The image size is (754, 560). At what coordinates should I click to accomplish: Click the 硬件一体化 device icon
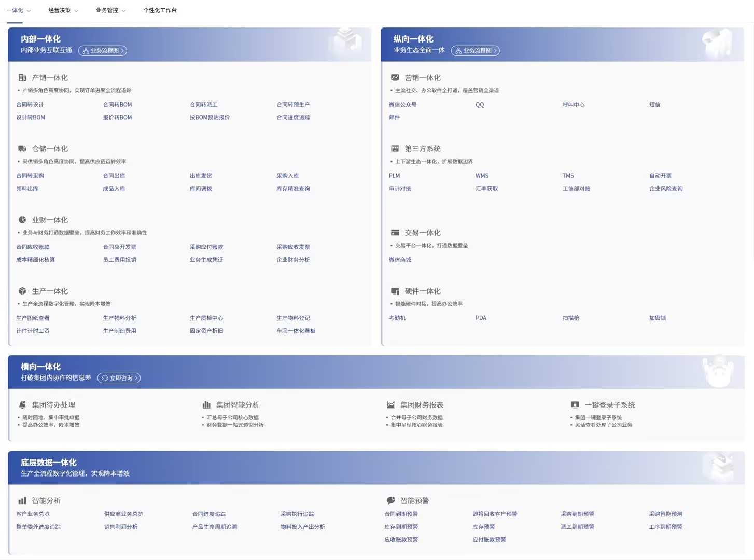[x=395, y=291]
